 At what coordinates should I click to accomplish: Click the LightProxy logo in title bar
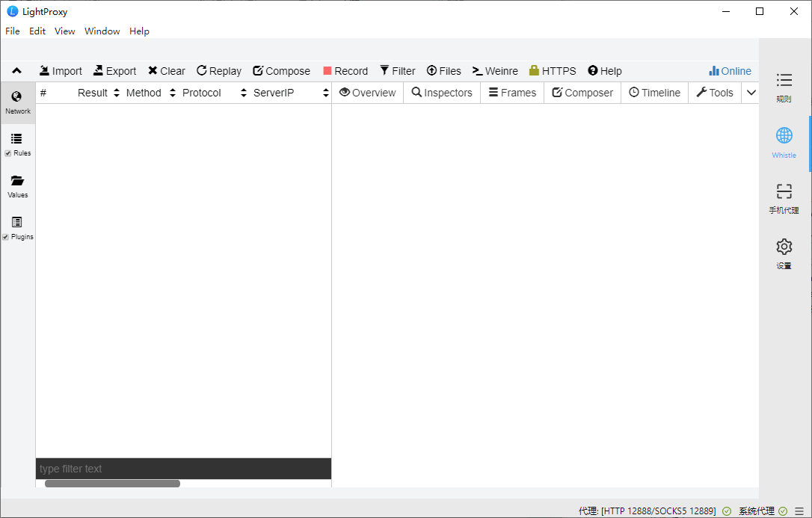(13, 11)
